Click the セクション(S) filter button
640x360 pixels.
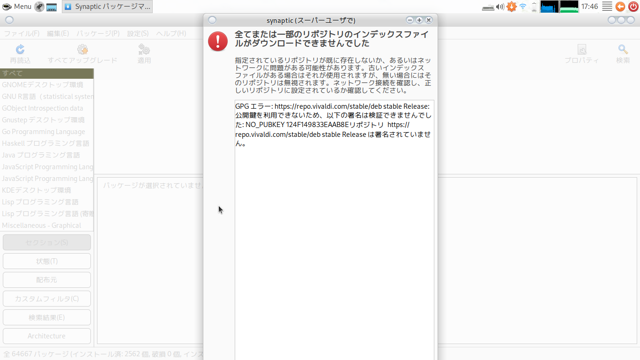click(47, 242)
